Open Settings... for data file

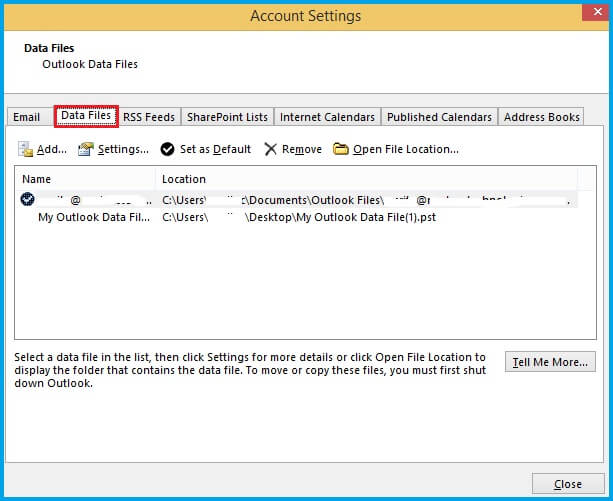123,149
